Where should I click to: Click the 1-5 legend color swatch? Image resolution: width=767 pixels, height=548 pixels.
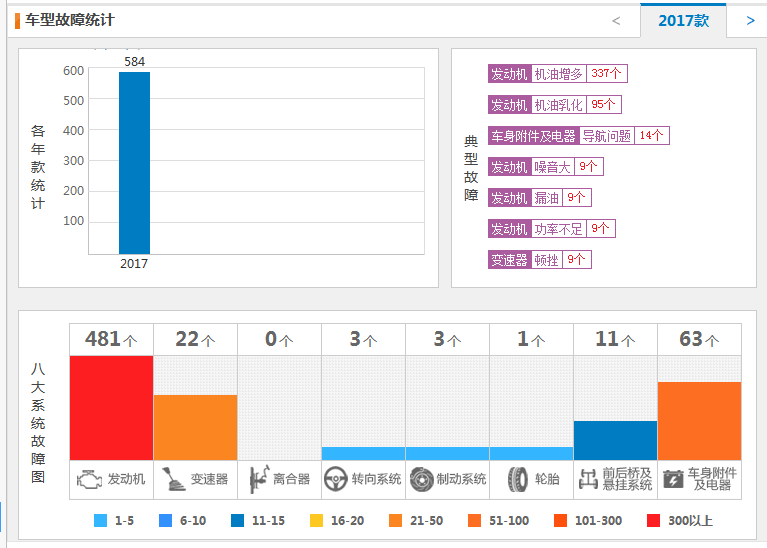100,521
